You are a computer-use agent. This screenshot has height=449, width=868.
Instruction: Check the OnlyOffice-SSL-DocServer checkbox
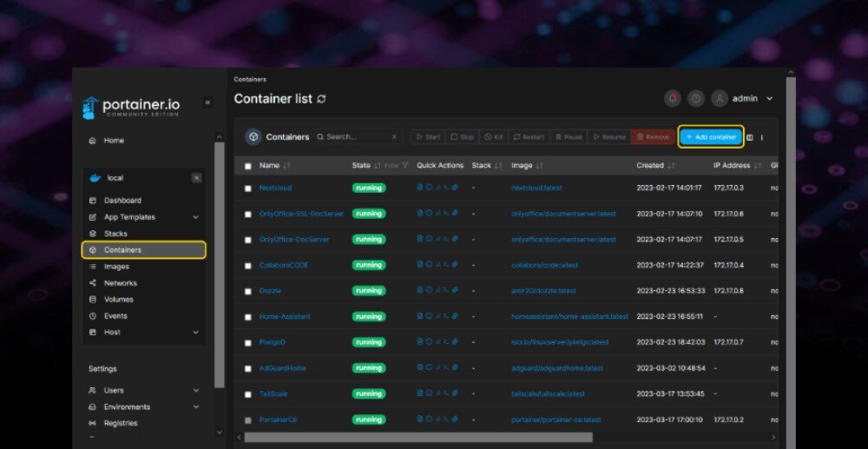coord(248,215)
